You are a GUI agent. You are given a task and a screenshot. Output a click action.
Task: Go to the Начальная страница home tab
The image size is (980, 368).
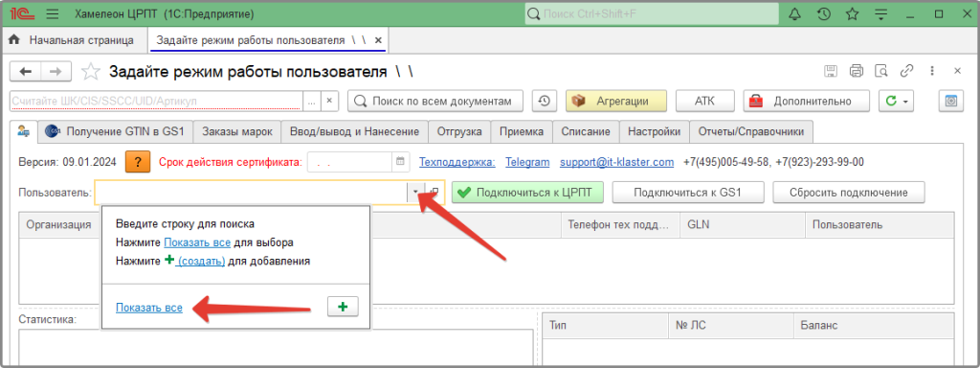[x=74, y=40]
